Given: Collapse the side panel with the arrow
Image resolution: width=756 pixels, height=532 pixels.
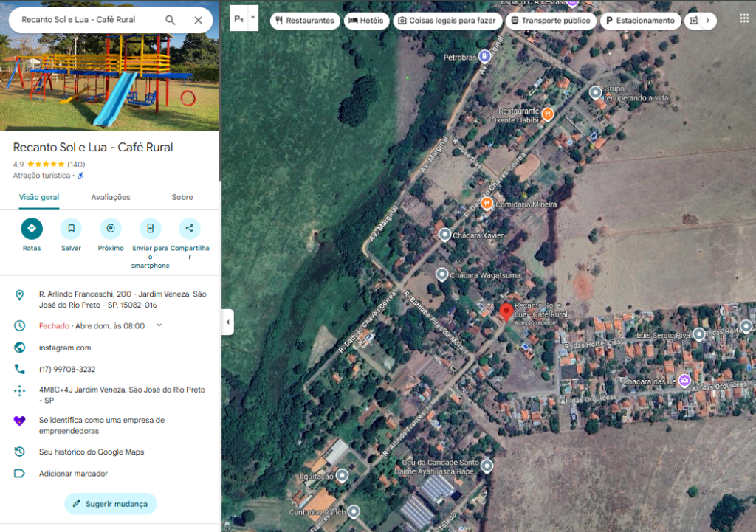Looking at the screenshot, I should (229, 322).
